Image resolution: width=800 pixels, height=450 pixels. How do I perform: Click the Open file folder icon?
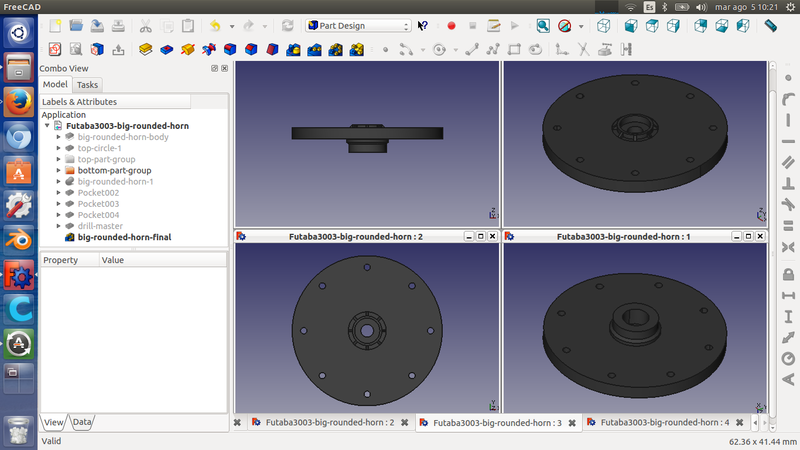pyautogui.click(x=76, y=25)
